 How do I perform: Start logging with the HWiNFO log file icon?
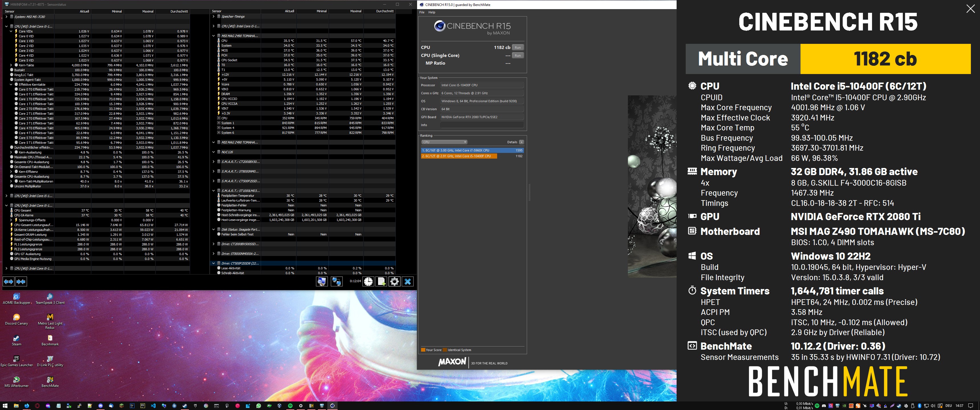(381, 281)
